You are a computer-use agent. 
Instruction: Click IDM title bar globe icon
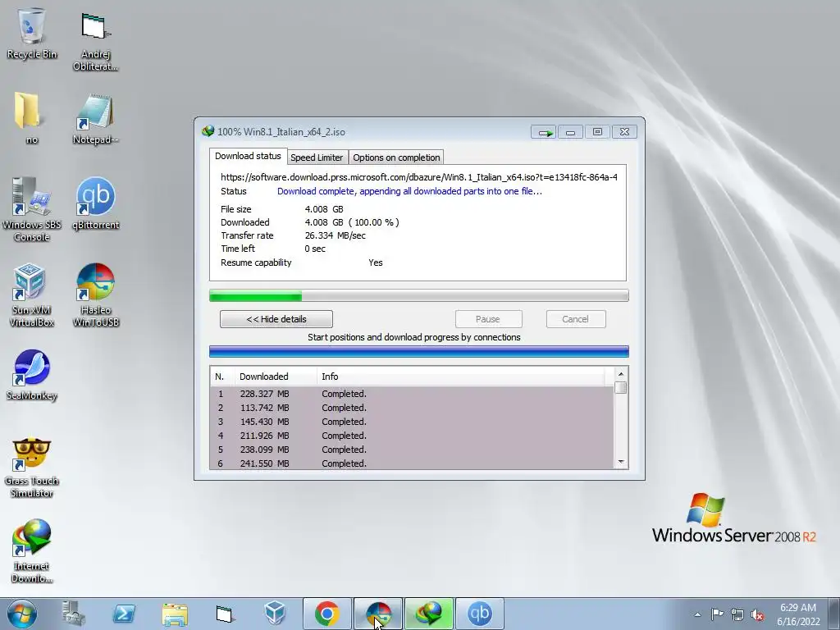pyautogui.click(x=208, y=131)
